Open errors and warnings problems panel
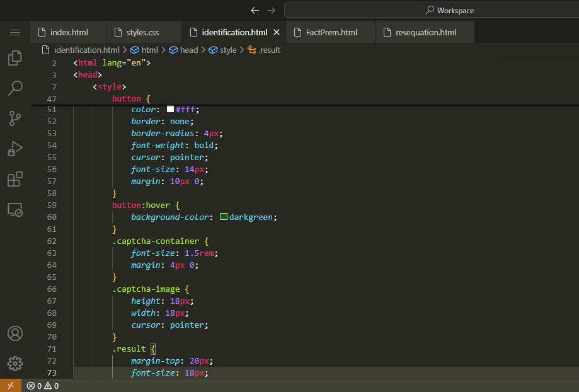 [x=43, y=386]
